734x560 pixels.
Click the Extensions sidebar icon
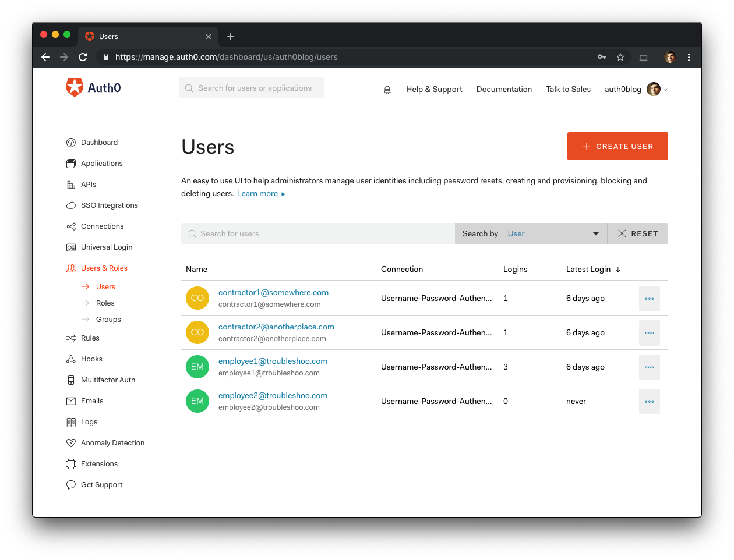click(71, 464)
